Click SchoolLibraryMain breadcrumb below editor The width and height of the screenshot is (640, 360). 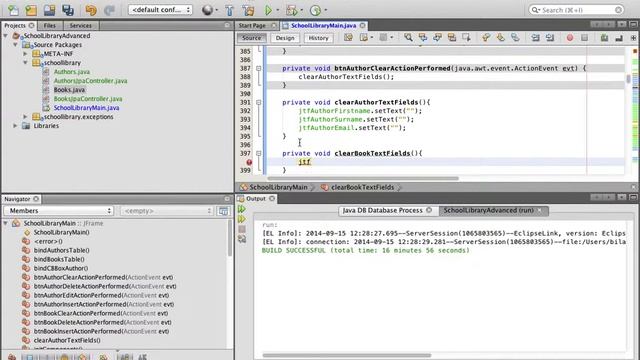(x=278, y=187)
